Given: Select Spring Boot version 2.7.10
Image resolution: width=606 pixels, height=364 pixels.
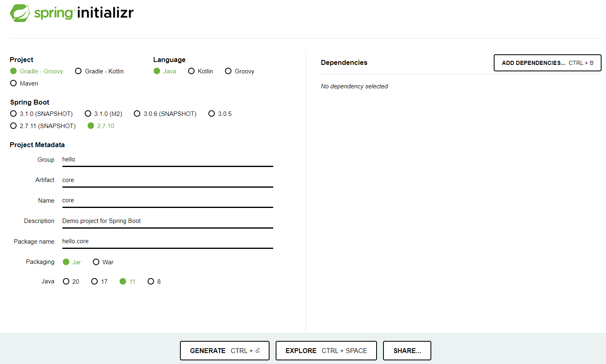Looking at the screenshot, I should coord(101,126).
